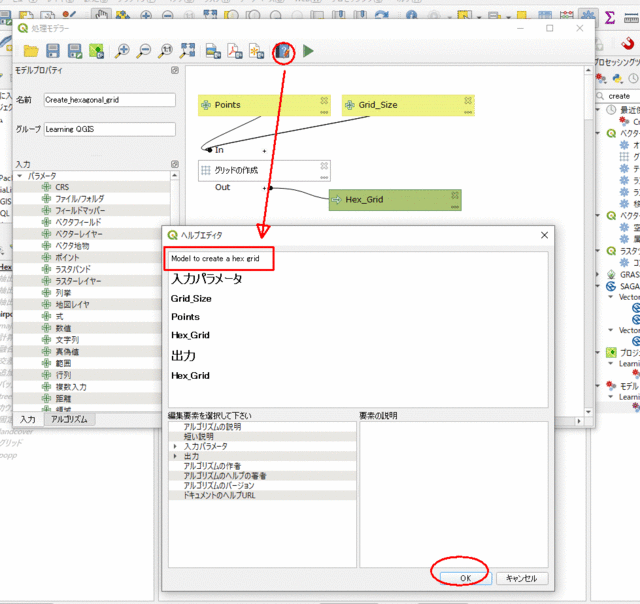
Task: Run the model with the green play icon
Action: pyautogui.click(x=308, y=51)
